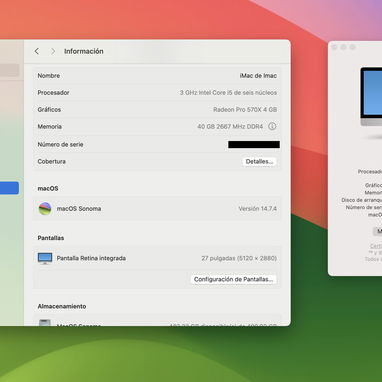This screenshot has height=382, width=382.
Task: Click the 'Número de serie' label
Action: tap(60, 145)
